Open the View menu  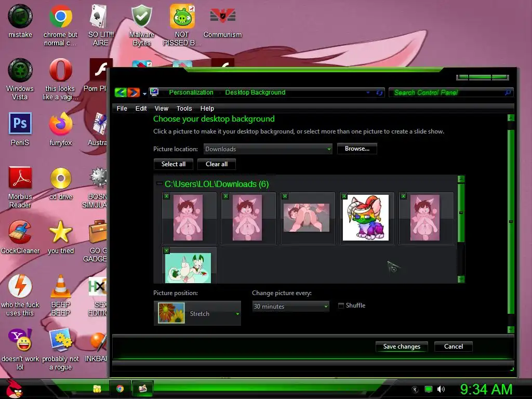point(161,108)
